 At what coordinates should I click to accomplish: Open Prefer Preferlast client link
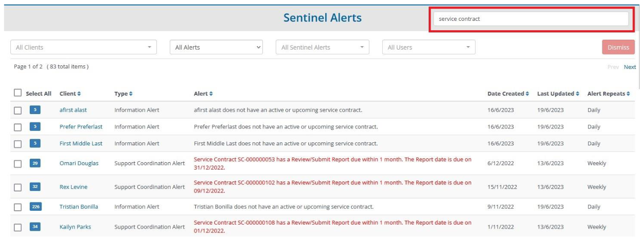(x=81, y=126)
